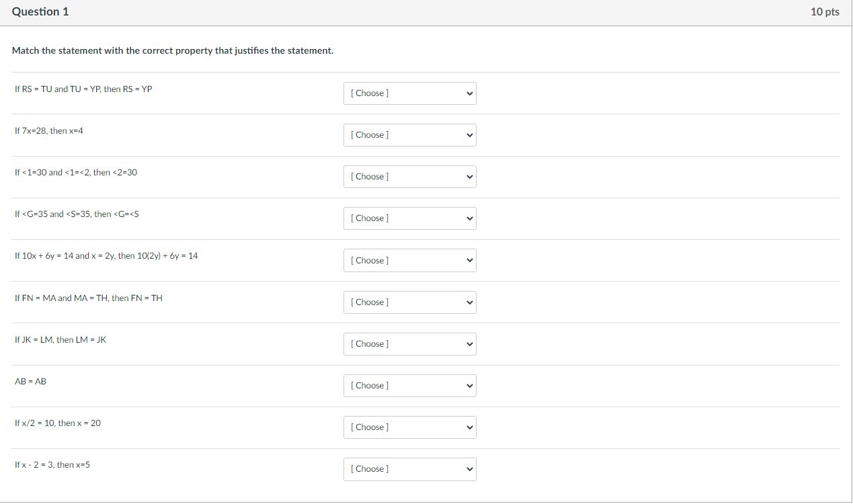Click statement text 'AB = AB'
This screenshot has height=504, width=853.
coord(31,381)
